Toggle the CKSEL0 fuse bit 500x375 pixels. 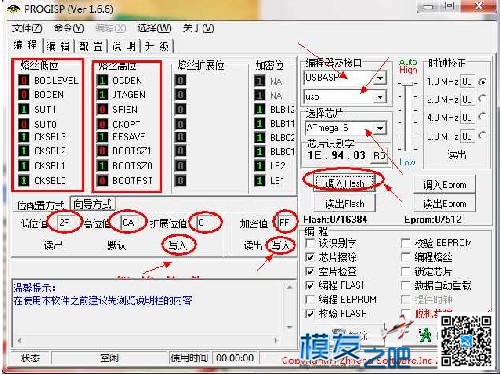click(x=24, y=180)
